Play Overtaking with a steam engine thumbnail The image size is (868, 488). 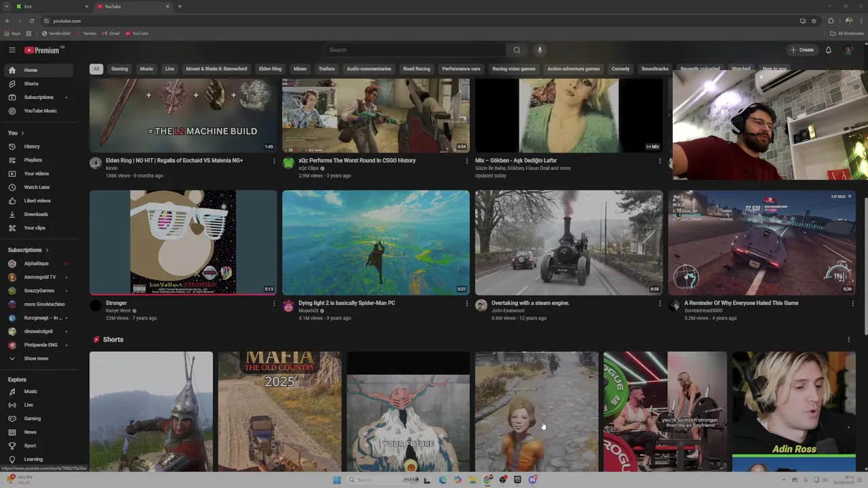[x=569, y=243]
